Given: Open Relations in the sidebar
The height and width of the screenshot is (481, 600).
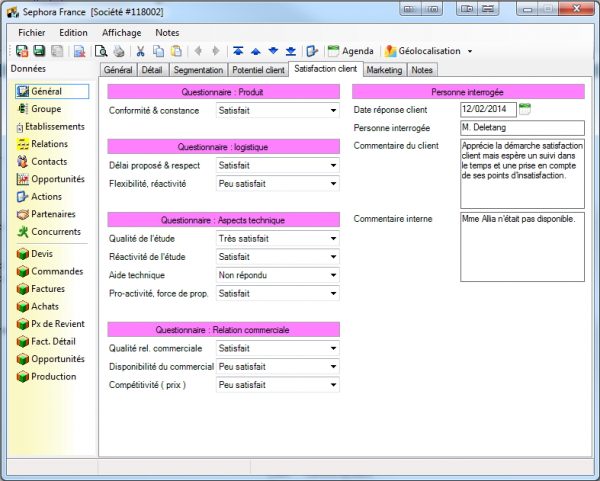Looking at the screenshot, I should 42,144.
